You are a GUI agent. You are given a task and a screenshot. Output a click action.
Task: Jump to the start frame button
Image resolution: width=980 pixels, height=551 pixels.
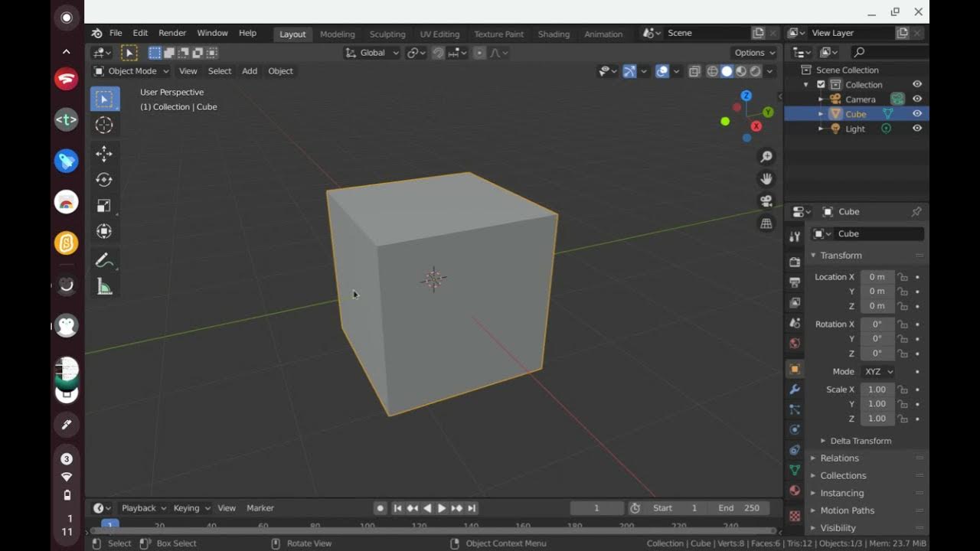(397, 508)
